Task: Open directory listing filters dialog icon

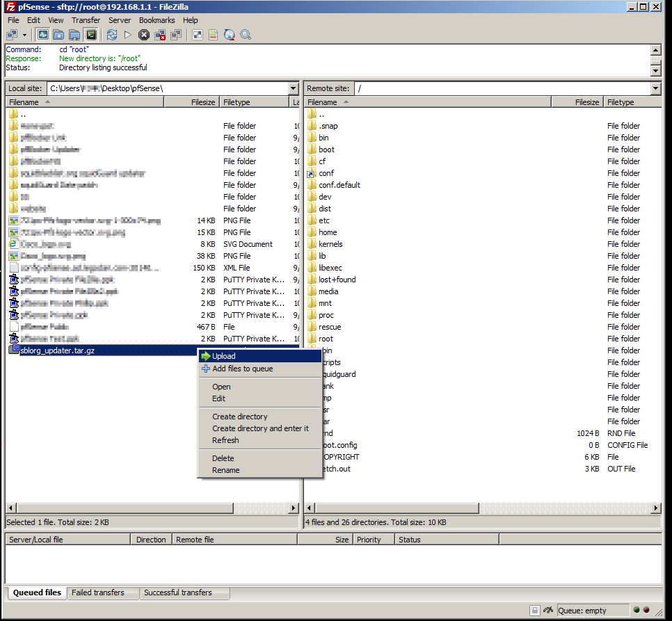Action: point(198,35)
